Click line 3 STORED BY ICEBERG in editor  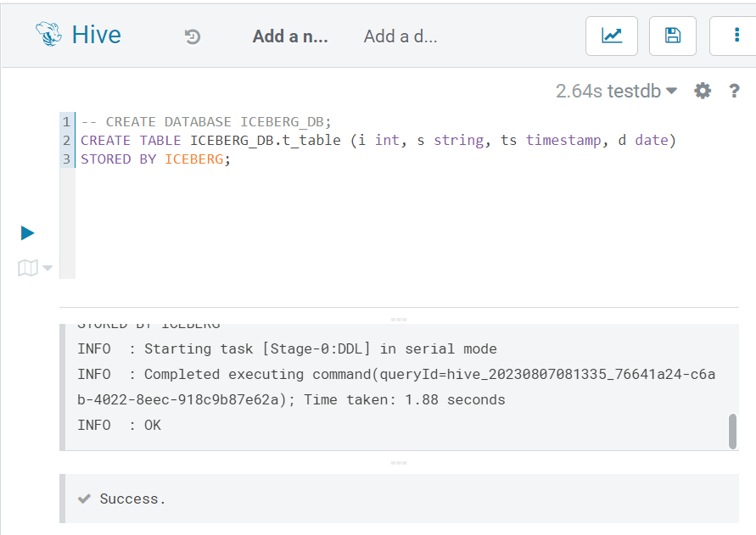pos(155,159)
